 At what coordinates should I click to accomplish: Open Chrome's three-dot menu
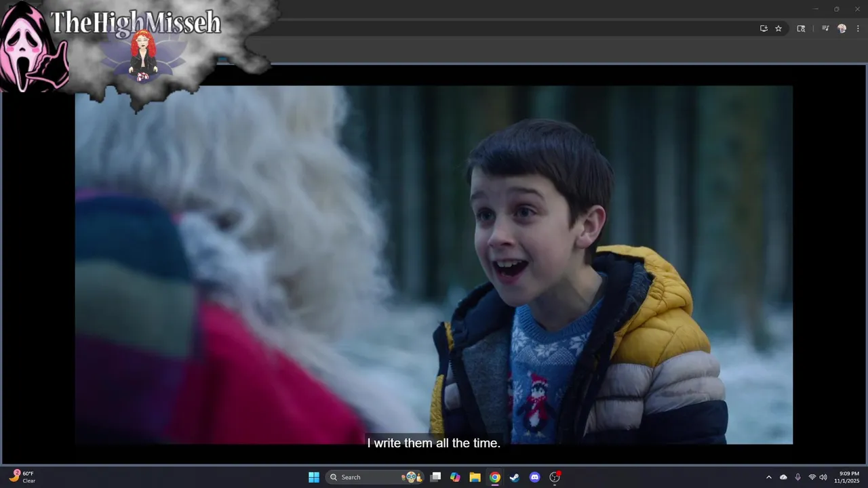point(858,28)
